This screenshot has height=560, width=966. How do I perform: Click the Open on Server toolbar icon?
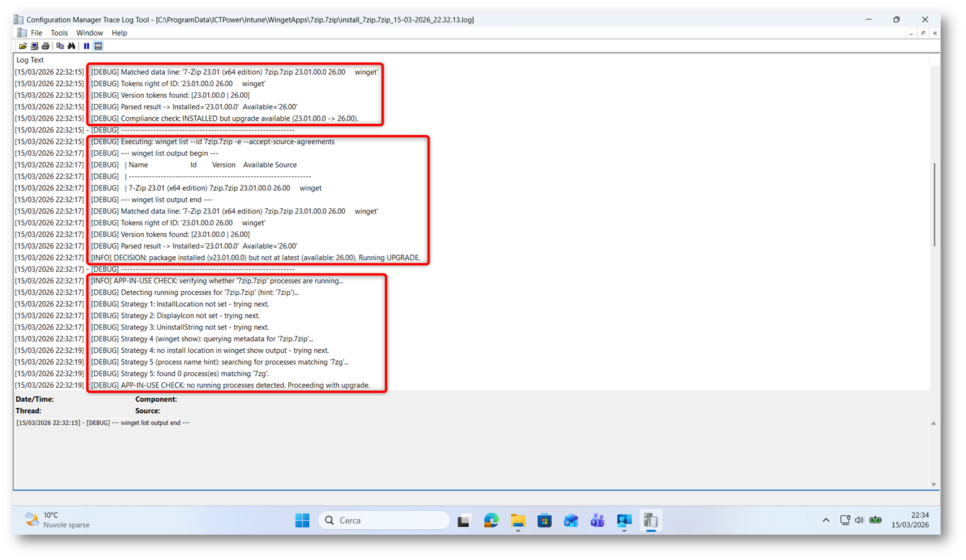34,46
